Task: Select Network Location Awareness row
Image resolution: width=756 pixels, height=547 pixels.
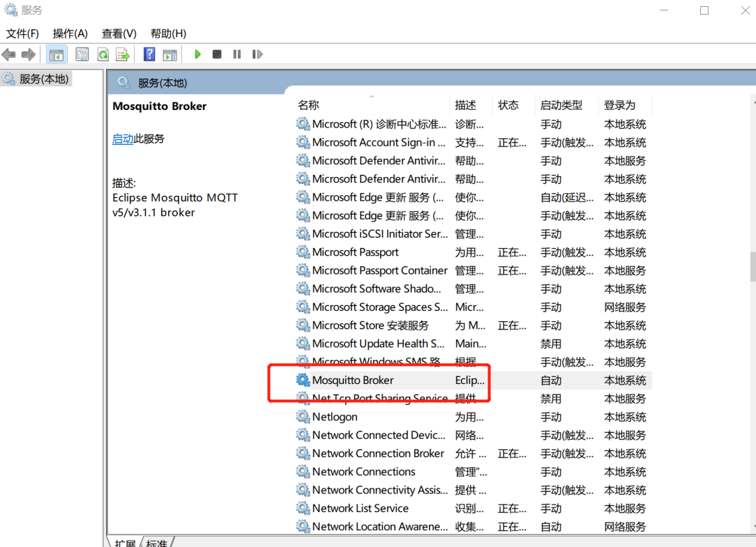Action: 474,527
